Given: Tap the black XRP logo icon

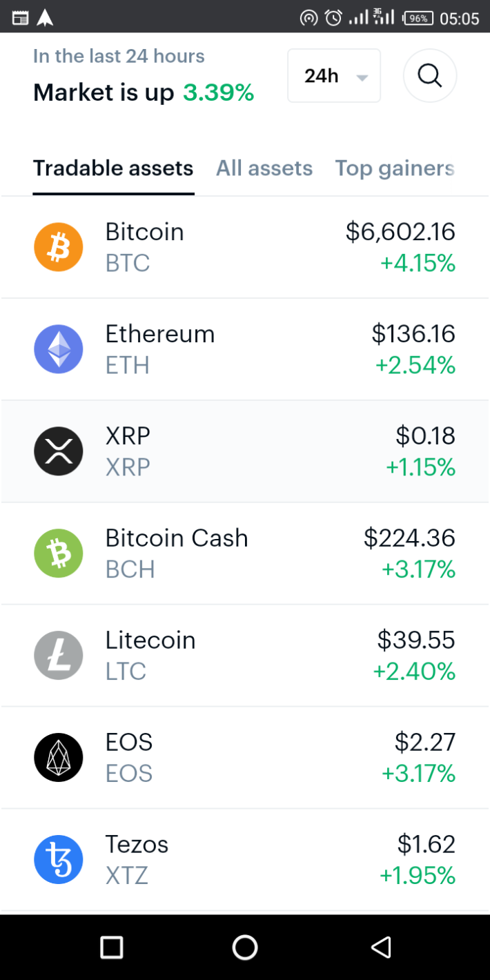Looking at the screenshot, I should [x=59, y=451].
